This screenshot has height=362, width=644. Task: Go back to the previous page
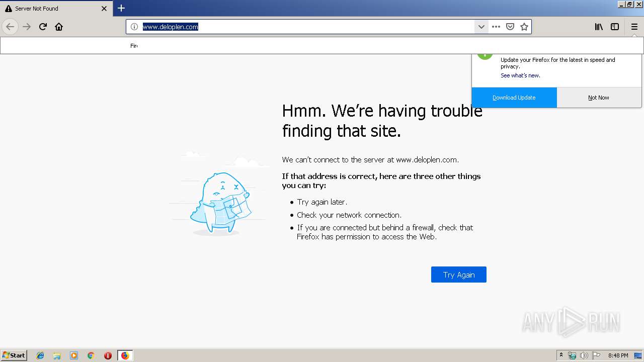tap(10, 27)
